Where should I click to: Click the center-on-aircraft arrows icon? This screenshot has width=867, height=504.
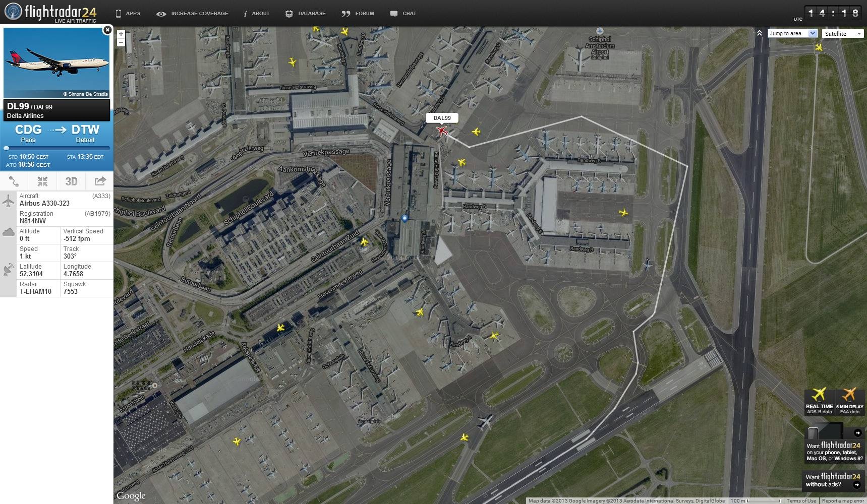pyautogui.click(x=42, y=181)
